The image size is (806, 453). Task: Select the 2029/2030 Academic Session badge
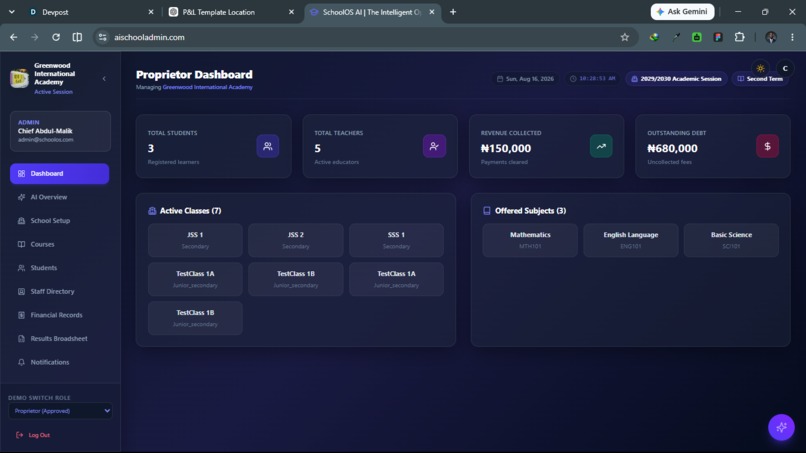click(676, 79)
